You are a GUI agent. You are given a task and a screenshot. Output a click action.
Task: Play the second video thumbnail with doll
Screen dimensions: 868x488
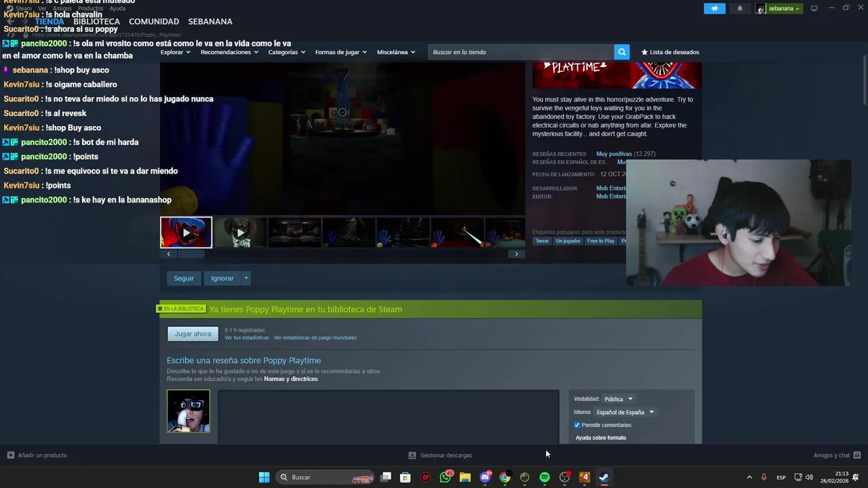pos(240,232)
